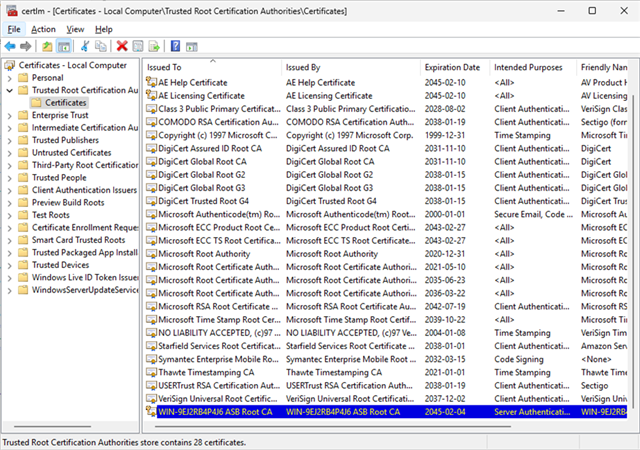This screenshot has width=640, height=450.
Task: Click the Personal folder icon in the tree
Action: [x=23, y=78]
